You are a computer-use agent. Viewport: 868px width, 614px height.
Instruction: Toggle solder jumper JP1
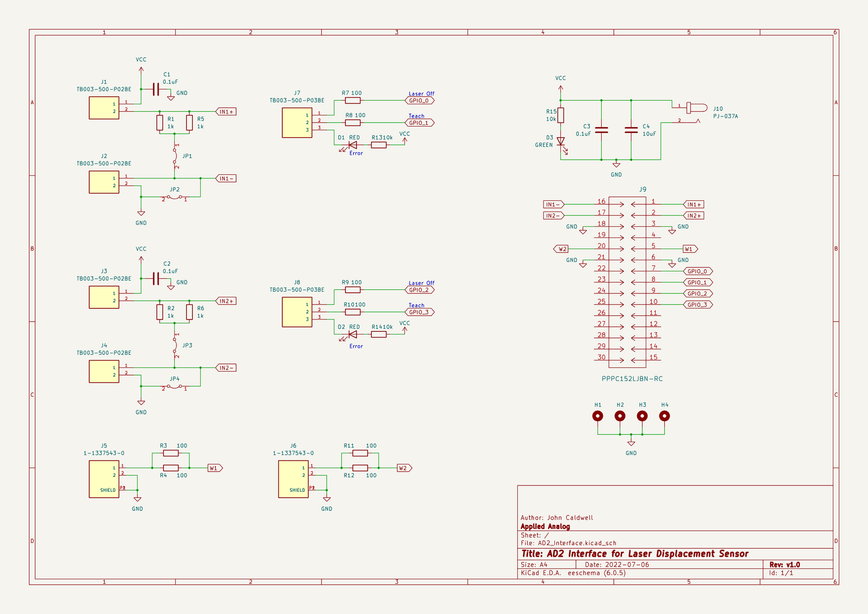click(175, 155)
